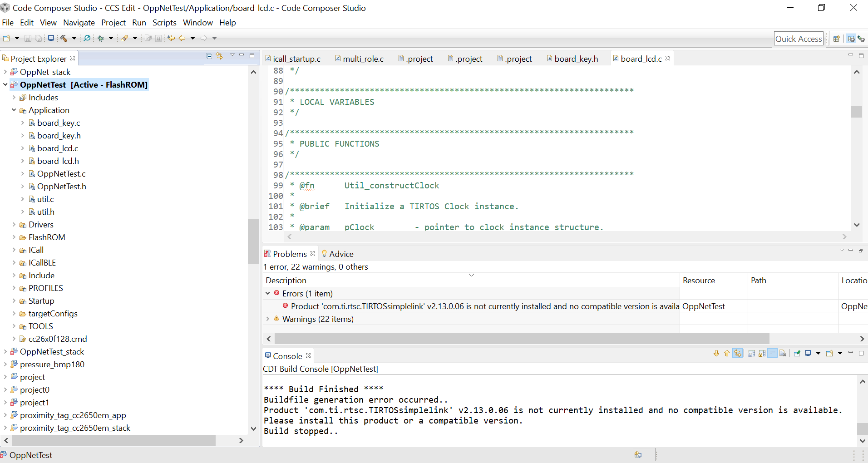Maximize the editor area
Image resolution: width=868 pixels, height=463 pixels.
tap(861, 55)
